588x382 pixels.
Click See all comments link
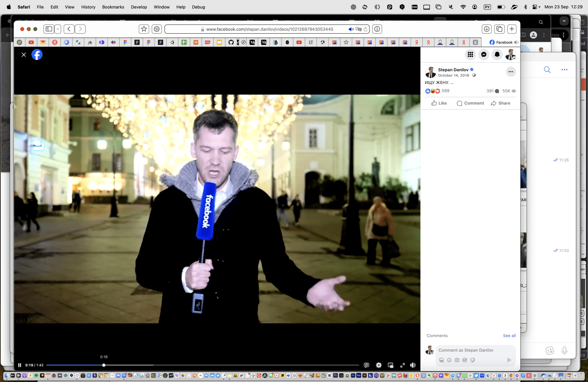(509, 336)
